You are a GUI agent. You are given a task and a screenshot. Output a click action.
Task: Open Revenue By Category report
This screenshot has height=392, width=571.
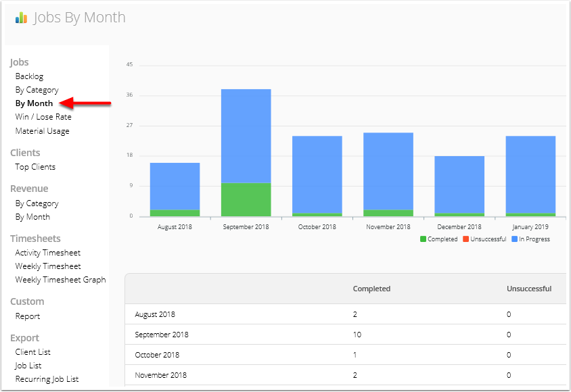click(x=37, y=203)
